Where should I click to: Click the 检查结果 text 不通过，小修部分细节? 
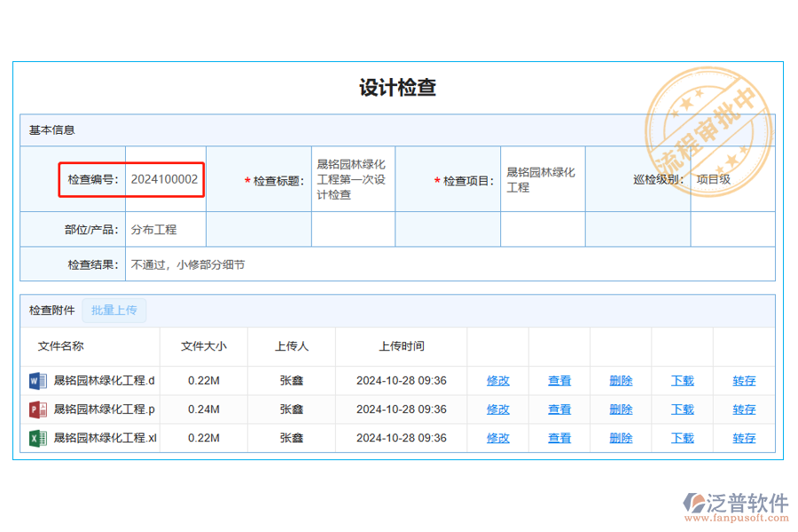[x=188, y=264]
